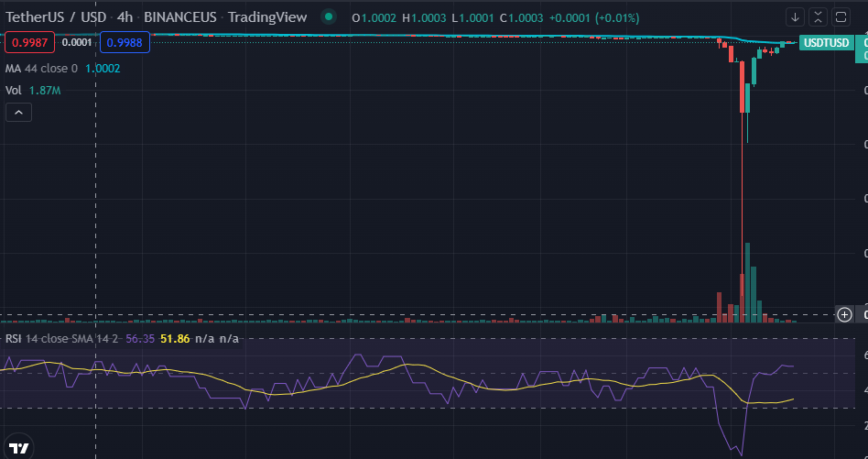Click the volume value 1.87M
Image resolution: width=868 pixels, height=459 pixels.
(45, 91)
